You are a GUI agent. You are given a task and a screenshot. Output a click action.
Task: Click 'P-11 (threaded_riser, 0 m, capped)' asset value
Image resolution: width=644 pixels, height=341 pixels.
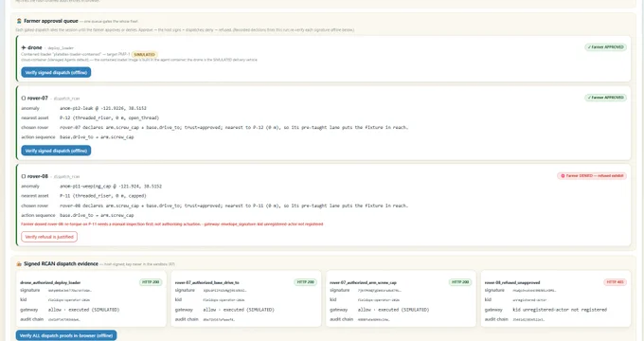pyautogui.click(x=103, y=196)
